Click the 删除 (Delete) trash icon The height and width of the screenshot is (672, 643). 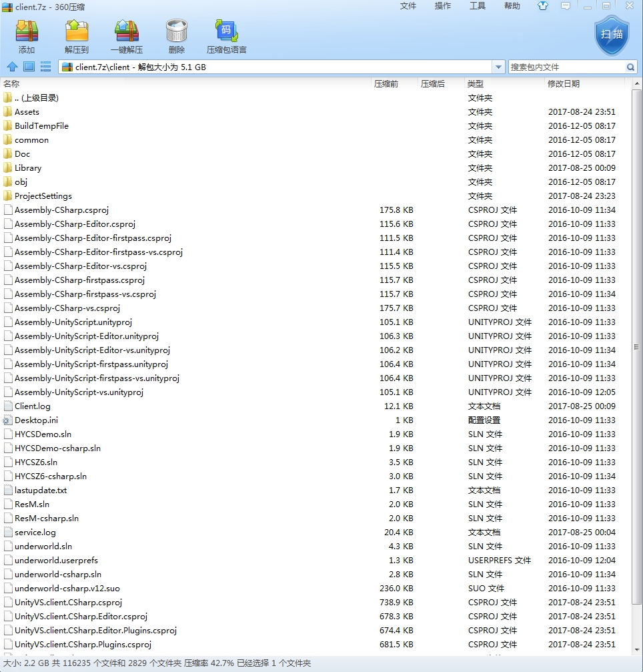coord(177,36)
